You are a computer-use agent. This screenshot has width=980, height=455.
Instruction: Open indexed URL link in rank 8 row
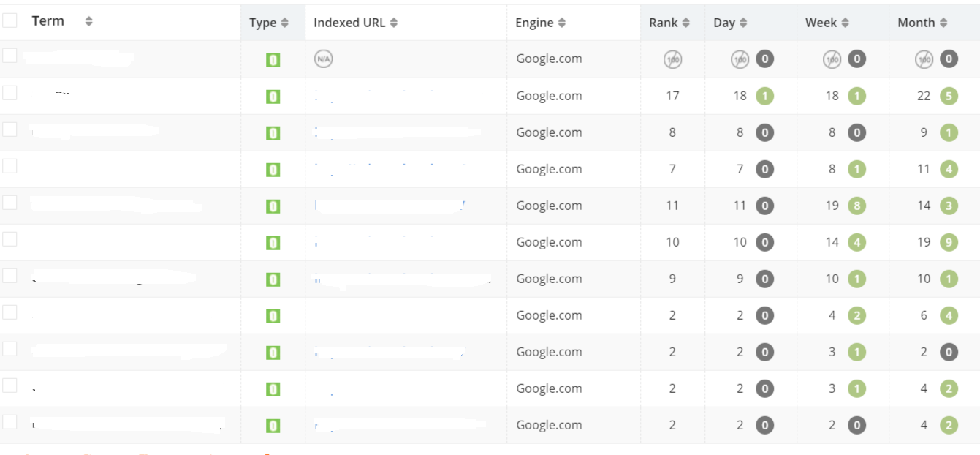[398, 132]
